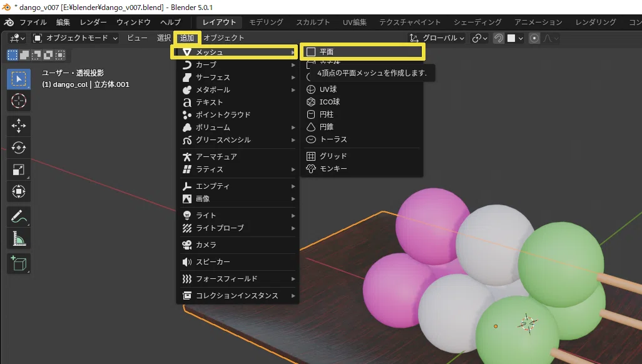Expand the ラティス submenu
Viewport: 642px width, 364px height.
tap(238, 169)
